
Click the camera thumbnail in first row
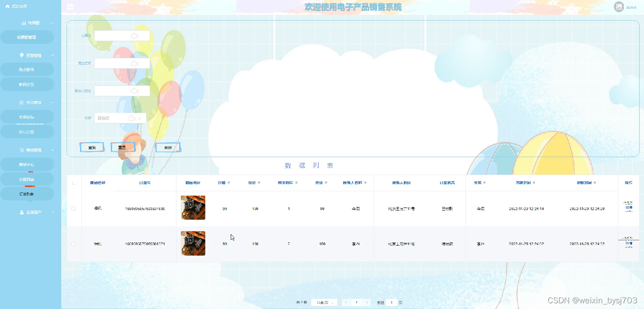[193, 207]
